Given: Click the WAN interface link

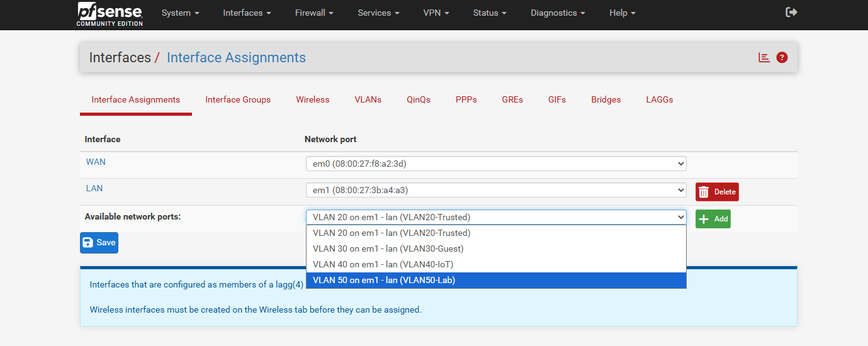Looking at the screenshot, I should (96, 162).
